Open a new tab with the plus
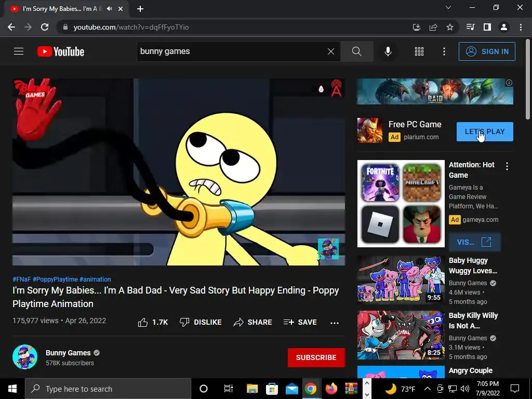This screenshot has height=399, width=532. (x=140, y=9)
